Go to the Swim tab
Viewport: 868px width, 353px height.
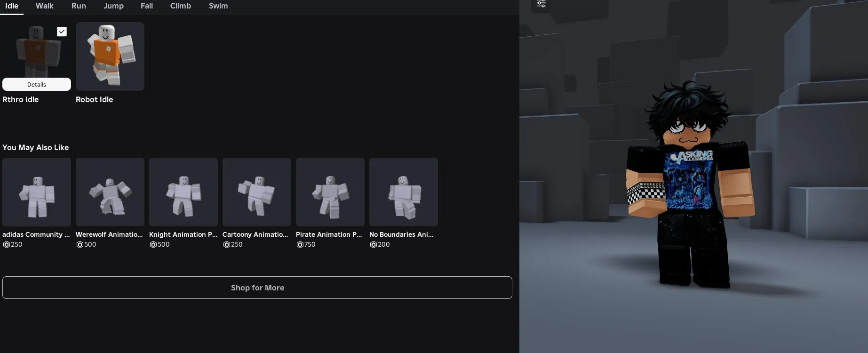[218, 6]
